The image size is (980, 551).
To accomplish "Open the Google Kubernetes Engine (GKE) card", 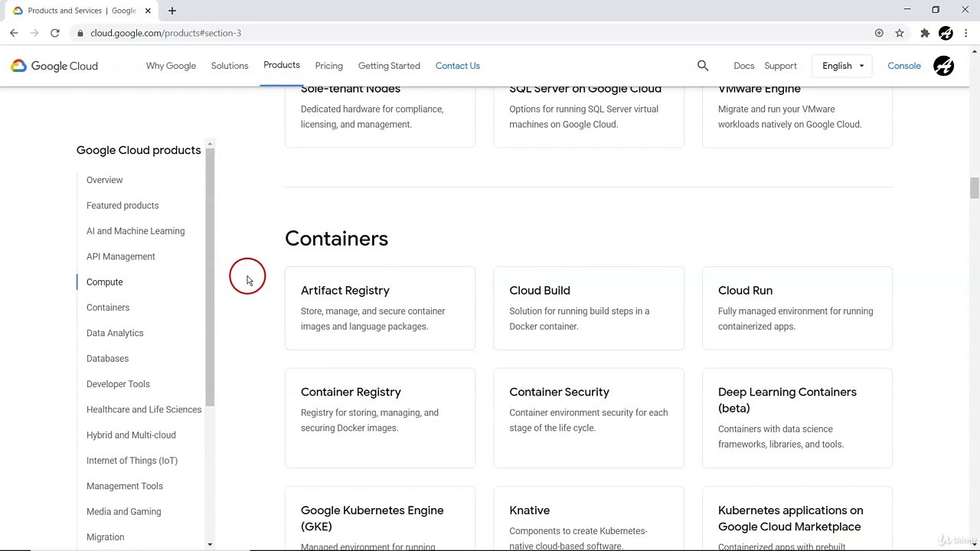I will coord(380,519).
